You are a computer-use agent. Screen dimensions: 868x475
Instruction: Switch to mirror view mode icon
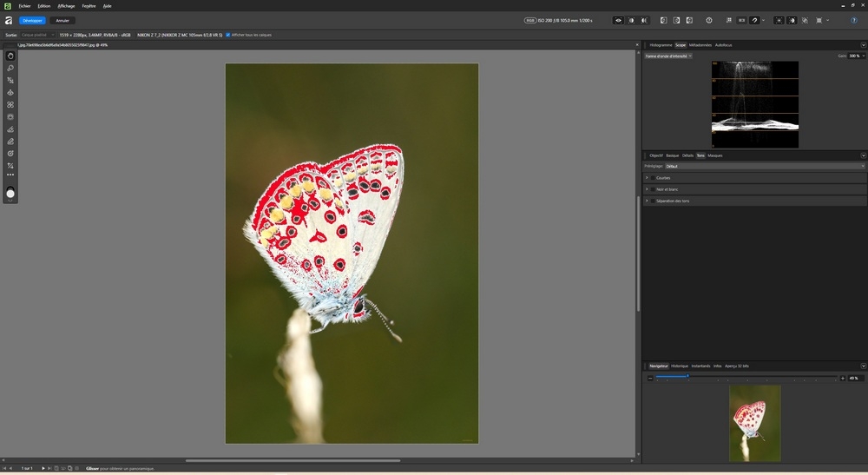(644, 21)
